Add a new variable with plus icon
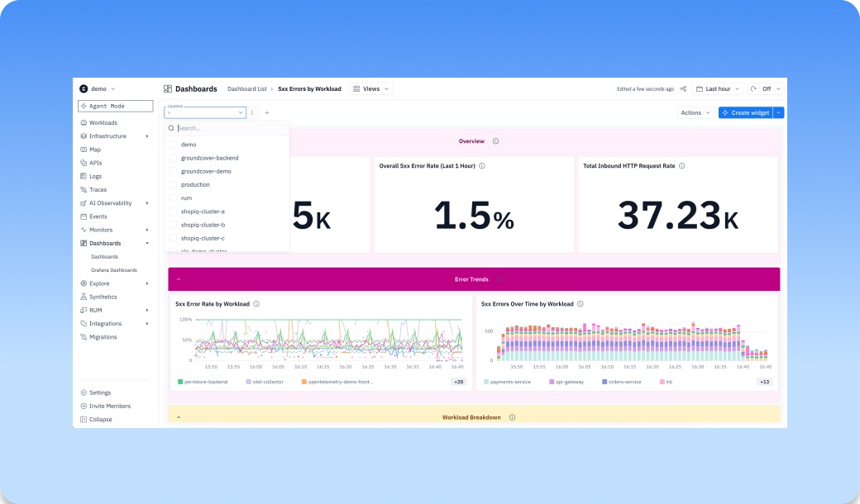Screen dimensions: 860x504 point(267,113)
